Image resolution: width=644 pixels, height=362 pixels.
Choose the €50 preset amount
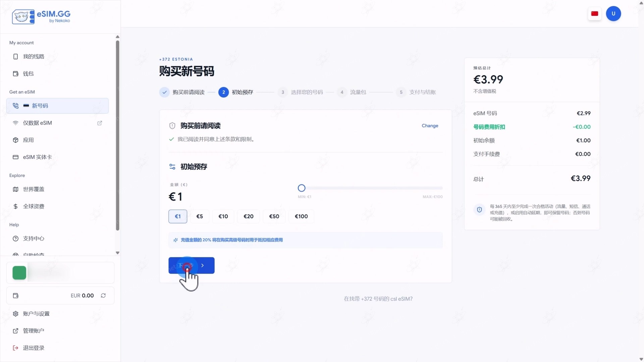click(274, 216)
